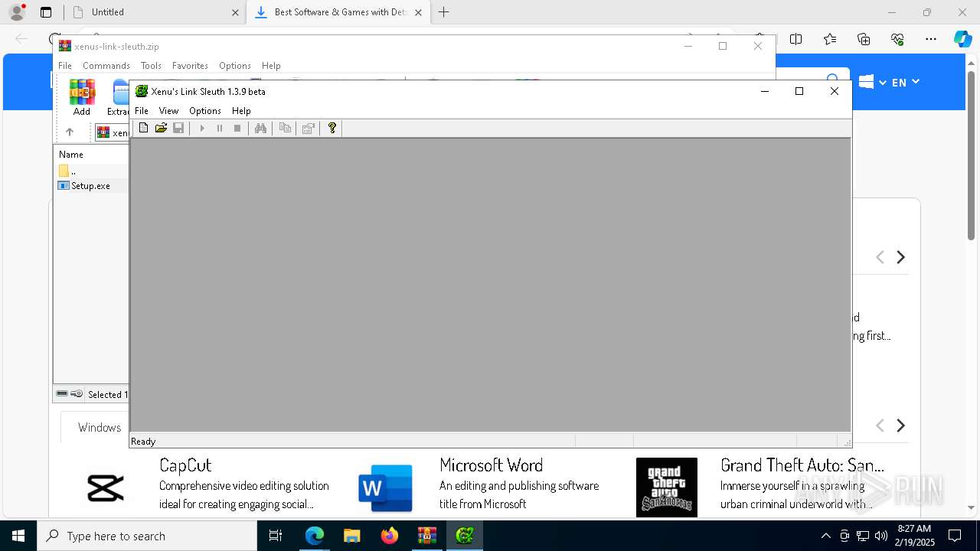980x551 pixels.
Task: Click the lower next-arrow carousel chevron
Action: click(901, 425)
